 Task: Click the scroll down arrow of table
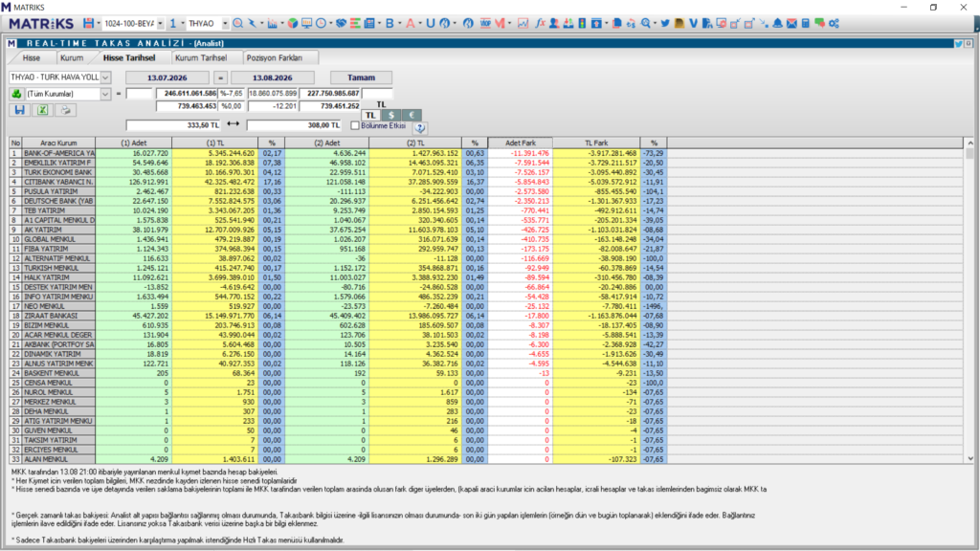[x=970, y=458]
